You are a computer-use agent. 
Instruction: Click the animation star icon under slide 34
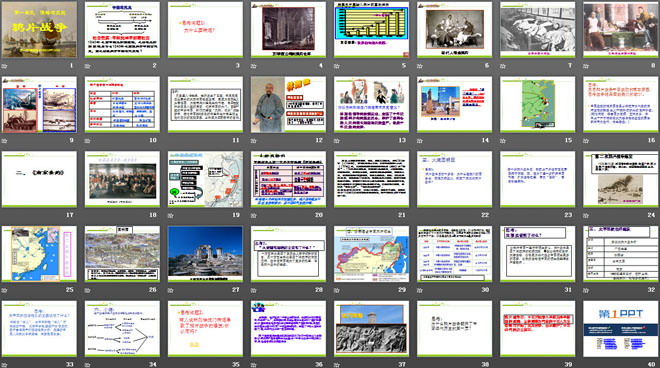coord(88,365)
